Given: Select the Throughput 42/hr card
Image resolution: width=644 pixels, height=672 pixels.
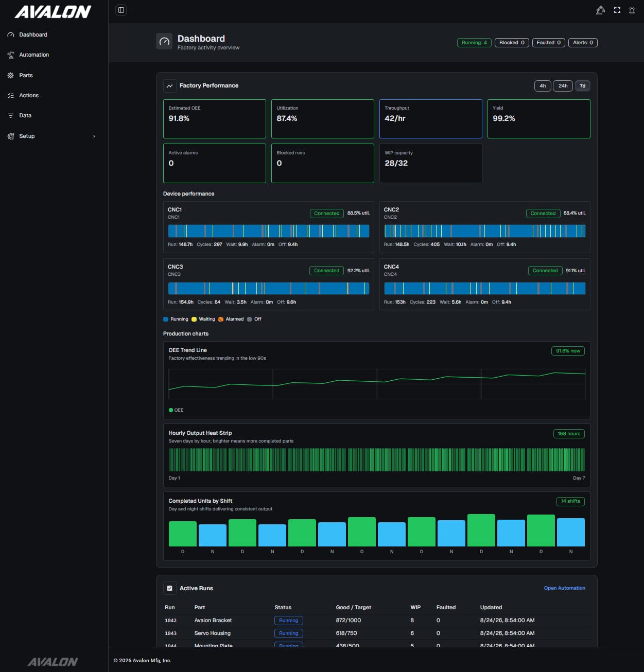Looking at the screenshot, I should 431,119.
